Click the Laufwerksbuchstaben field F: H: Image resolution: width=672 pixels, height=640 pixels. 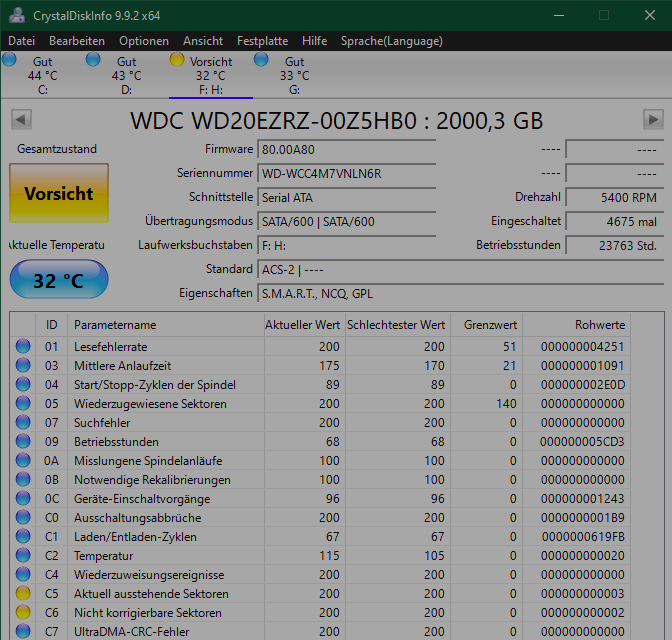click(346, 246)
